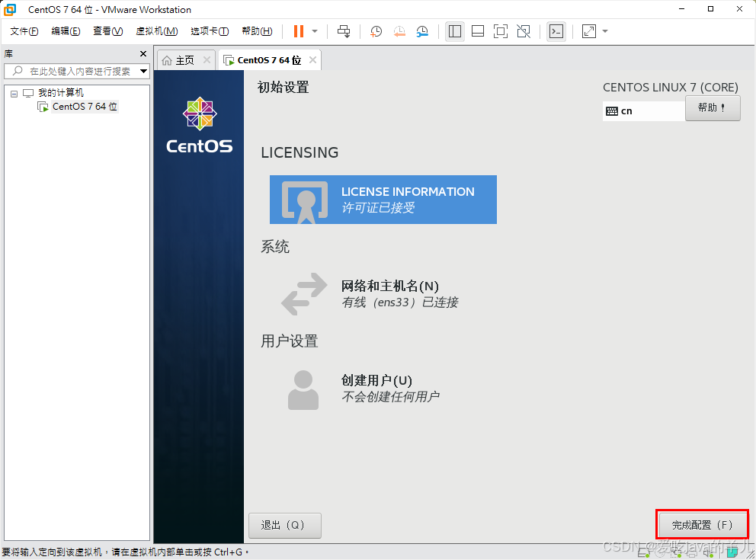Select CentOS 7 64 位 in library tree
The image size is (756, 560).
85,107
